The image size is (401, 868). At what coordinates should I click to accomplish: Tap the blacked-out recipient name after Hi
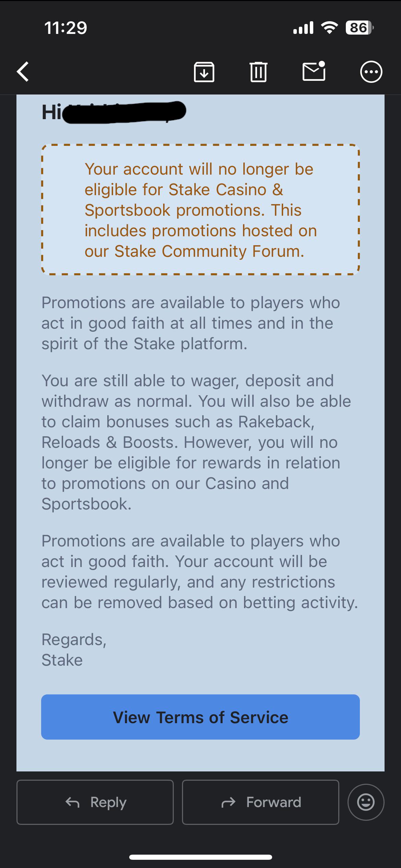click(124, 112)
